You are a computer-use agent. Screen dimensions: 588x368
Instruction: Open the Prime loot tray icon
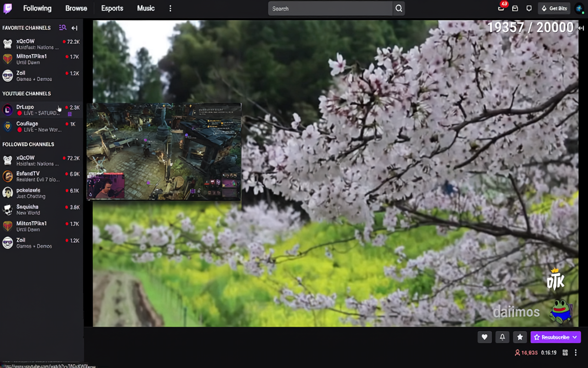515,8
